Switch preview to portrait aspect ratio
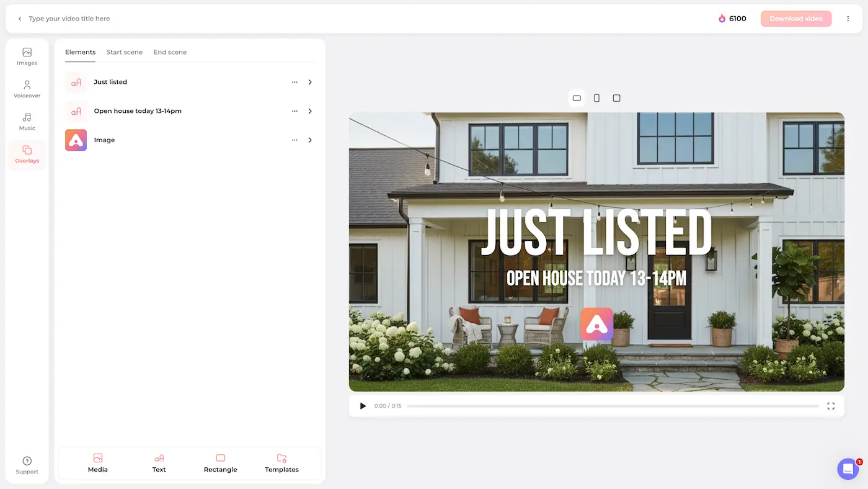This screenshot has height=489, width=868. [596, 97]
